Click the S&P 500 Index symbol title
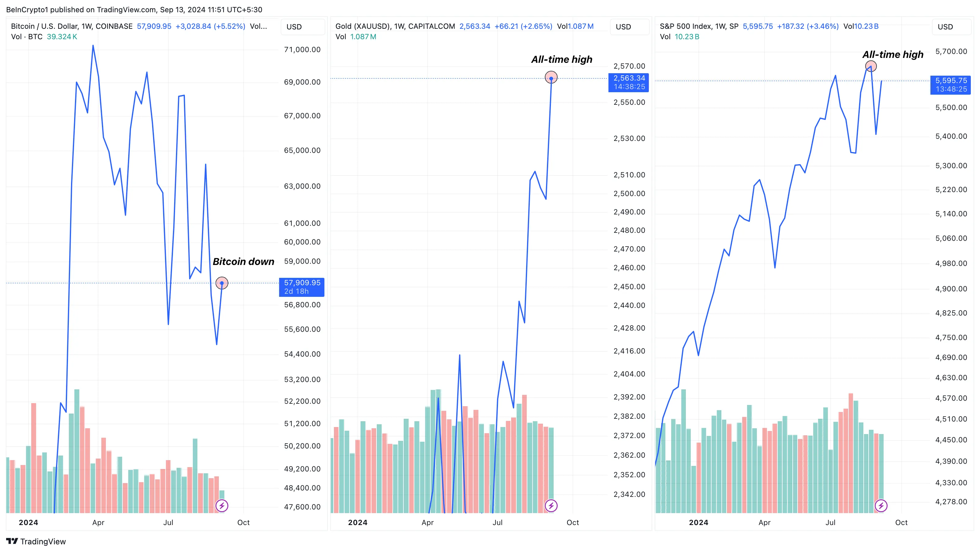The image size is (980, 552). click(699, 26)
